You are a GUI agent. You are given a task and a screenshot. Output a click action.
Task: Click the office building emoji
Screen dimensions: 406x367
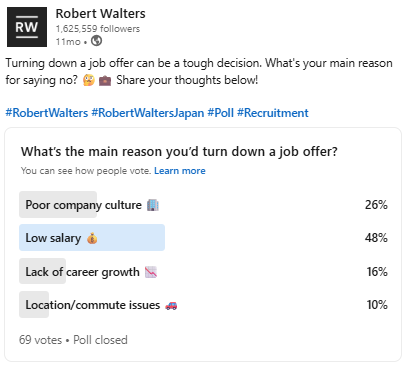pyautogui.click(x=153, y=205)
